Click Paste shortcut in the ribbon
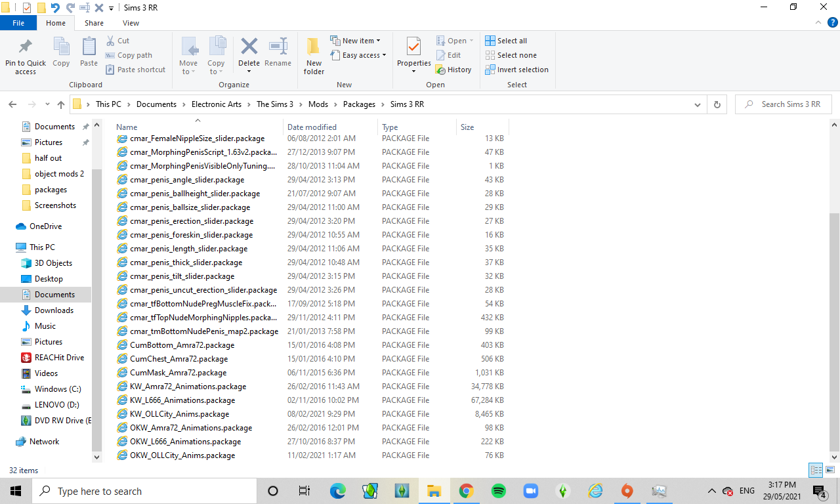 coord(135,70)
